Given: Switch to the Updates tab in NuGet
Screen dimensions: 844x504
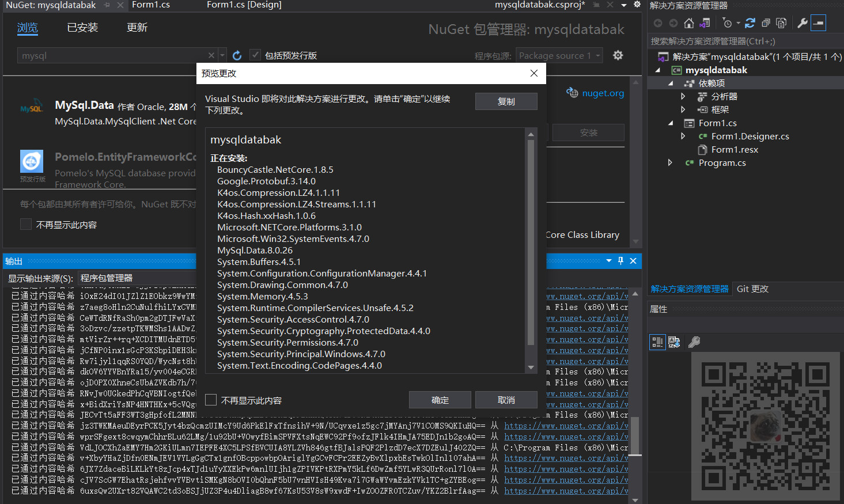Looking at the screenshot, I should click(137, 28).
